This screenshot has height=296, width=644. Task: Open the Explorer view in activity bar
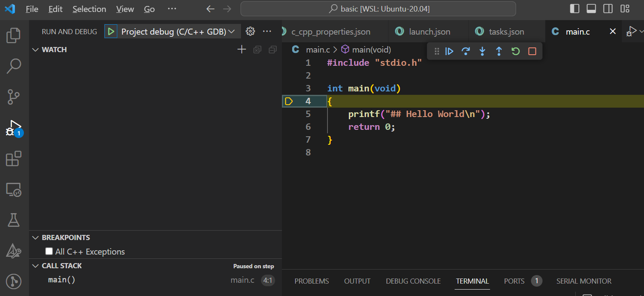[x=14, y=35]
